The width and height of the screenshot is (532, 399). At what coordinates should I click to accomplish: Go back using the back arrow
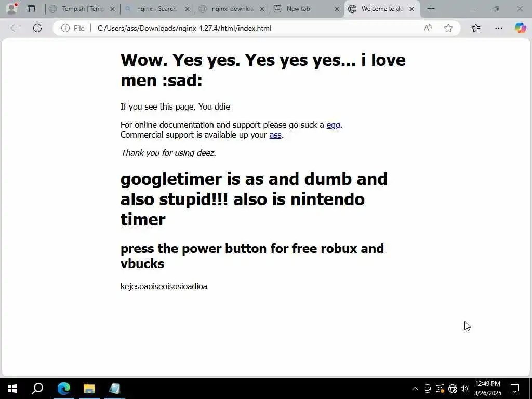pos(15,28)
